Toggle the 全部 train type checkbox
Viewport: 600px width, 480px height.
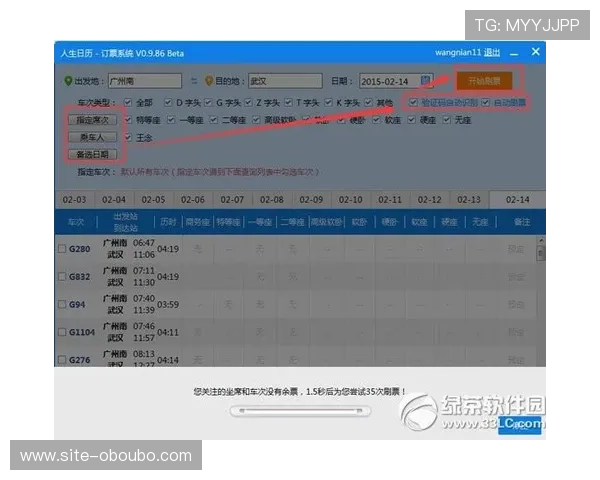pyautogui.click(x=128, y=102)
